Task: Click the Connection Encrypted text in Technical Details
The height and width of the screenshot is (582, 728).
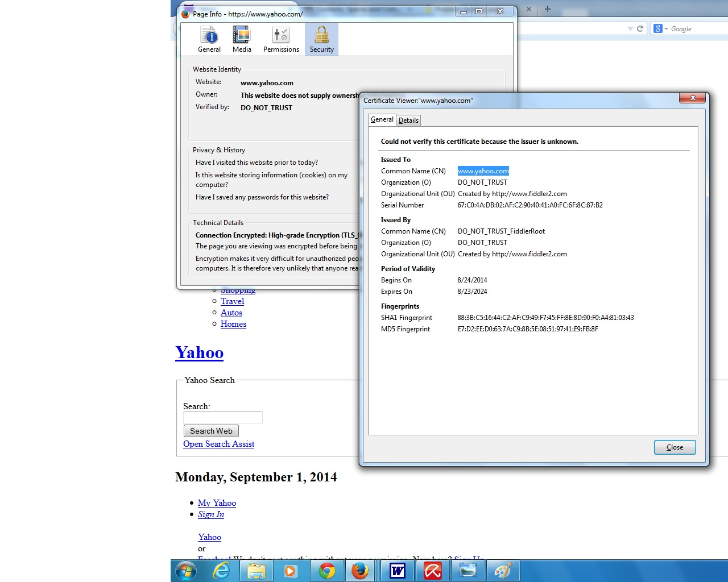Action: (276, 235)
